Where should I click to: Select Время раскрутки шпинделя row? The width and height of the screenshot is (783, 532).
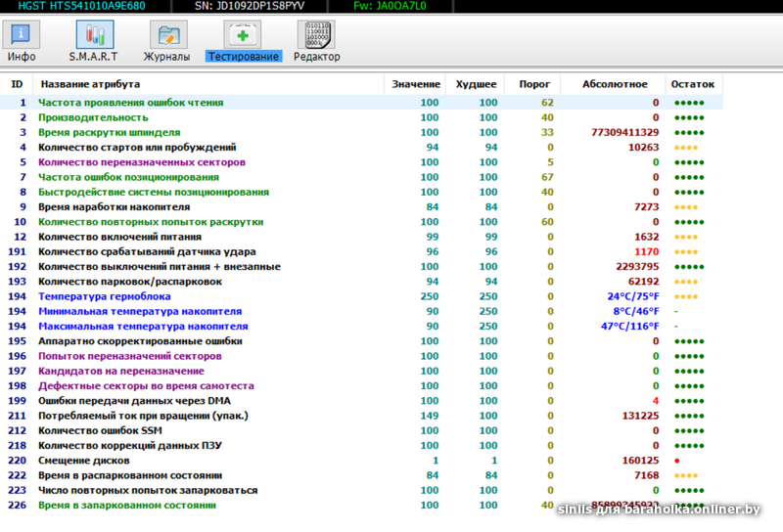tap(361, 132)
